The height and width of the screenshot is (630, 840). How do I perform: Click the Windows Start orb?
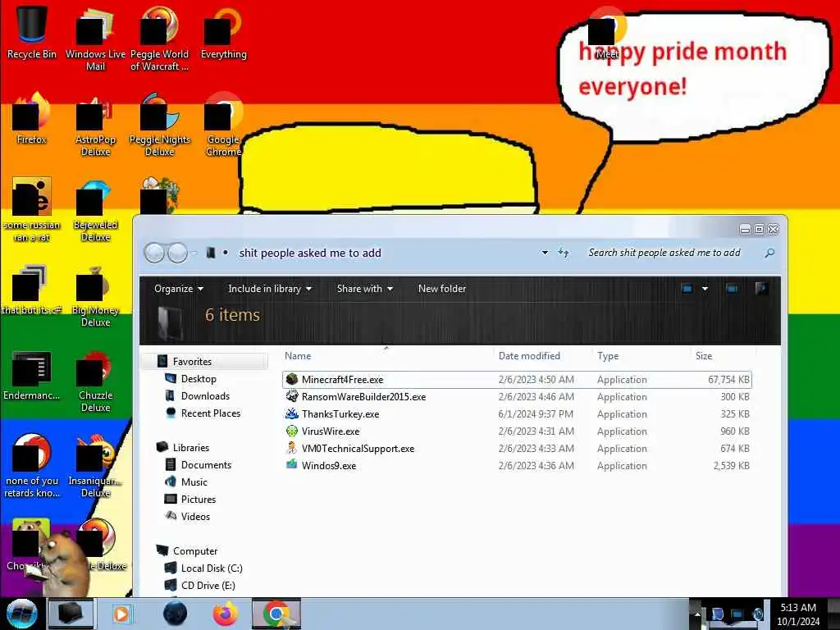pos(21,614)
